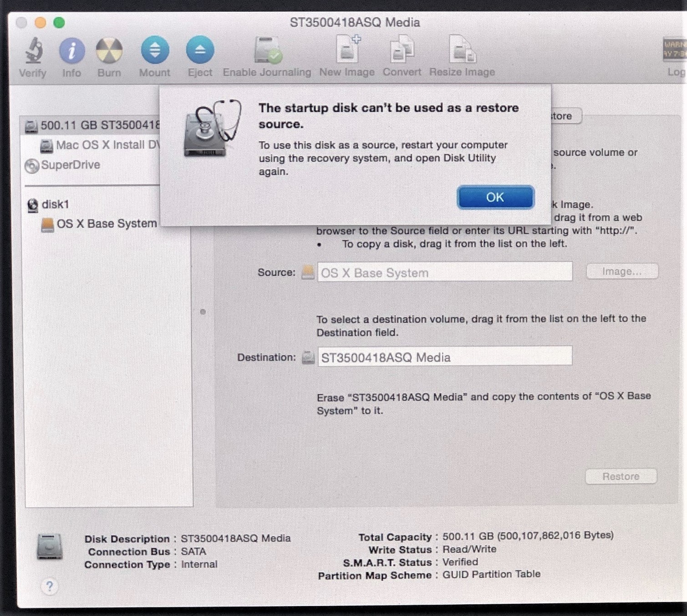Screen dimensions: 687x616
Task: Open the help question mark button
Action: tap(50, 586)
